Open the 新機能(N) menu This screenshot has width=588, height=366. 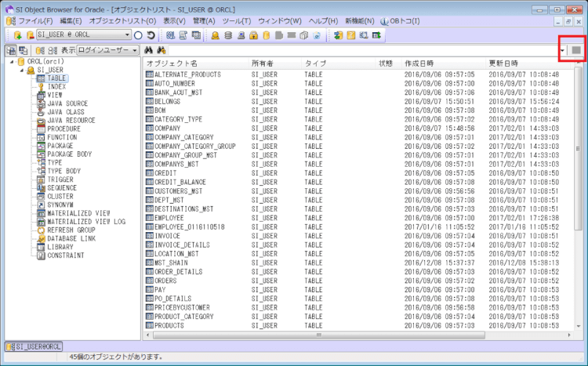click(x=360, y=21)
